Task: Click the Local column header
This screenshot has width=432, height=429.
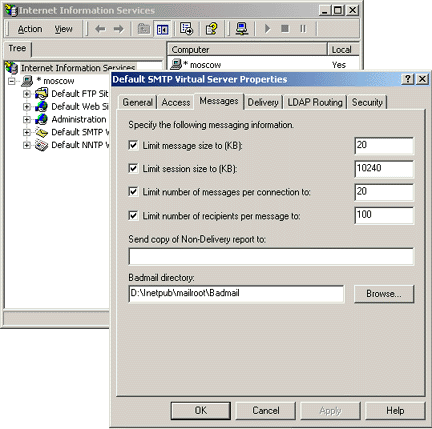Action: click(343, 49)
